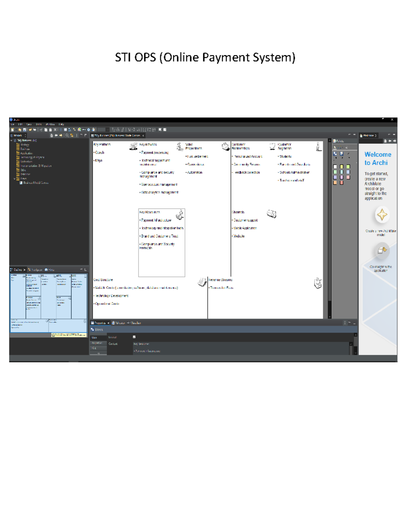Click the Customer Segments canvas icon
Image resolution: width=411 pixels, height=532 pixels.
point(319,147)
